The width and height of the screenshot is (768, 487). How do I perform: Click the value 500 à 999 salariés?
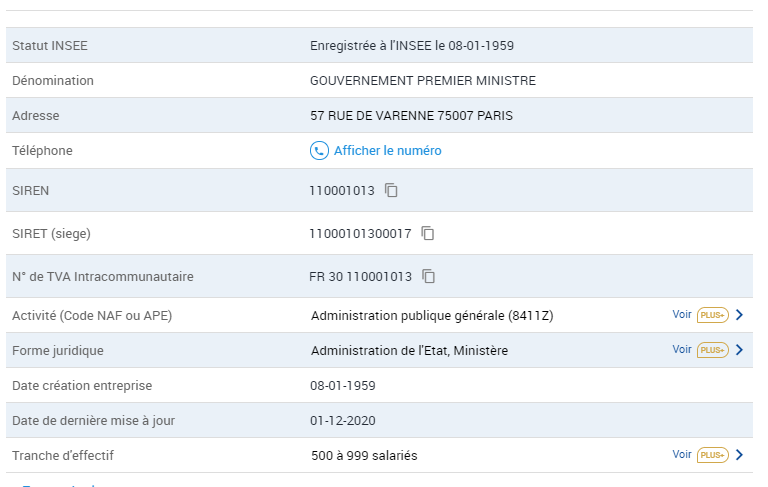point(364,456)
